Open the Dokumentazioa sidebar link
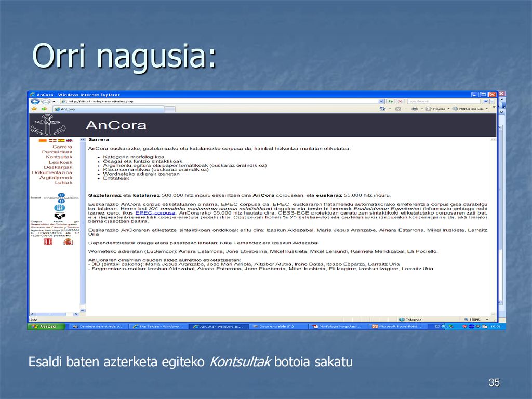Viewport: 532px width, 399px height. [52, 172]
